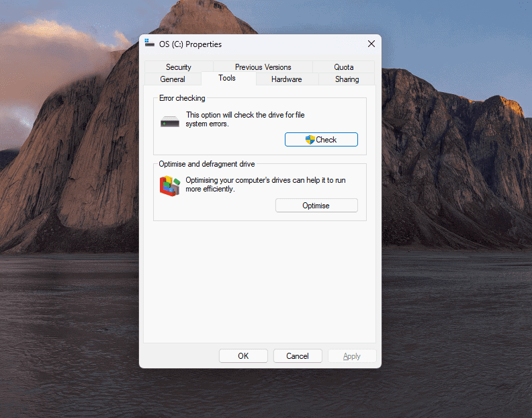Viewport: 532px width, 418px height.
Task: Run the Check drive button
Action: pos(321,140)
